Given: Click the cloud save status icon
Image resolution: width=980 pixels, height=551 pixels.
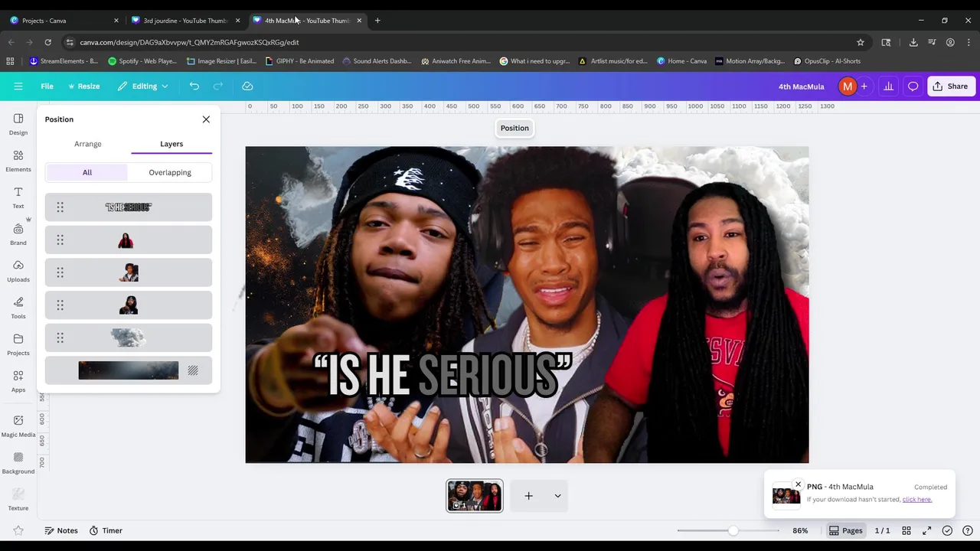Looking at the screenshot, I should pos(247,86).
